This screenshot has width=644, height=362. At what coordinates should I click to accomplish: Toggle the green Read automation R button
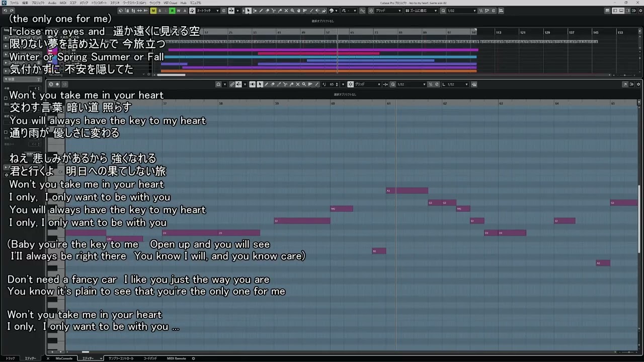pyautogui.click(x=172, y=11)
